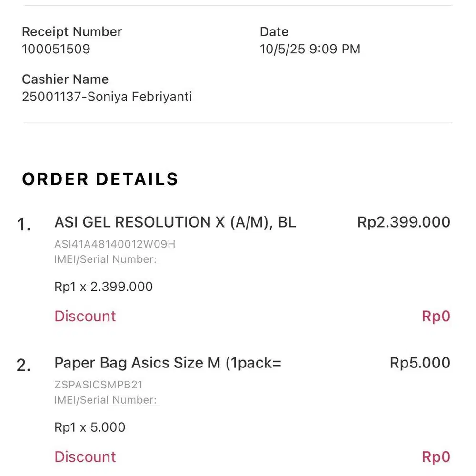Image resolution: width=476 pixels, height=476 pixels.
Task: Click the Cashier Name label
Action: pos(65,79)
